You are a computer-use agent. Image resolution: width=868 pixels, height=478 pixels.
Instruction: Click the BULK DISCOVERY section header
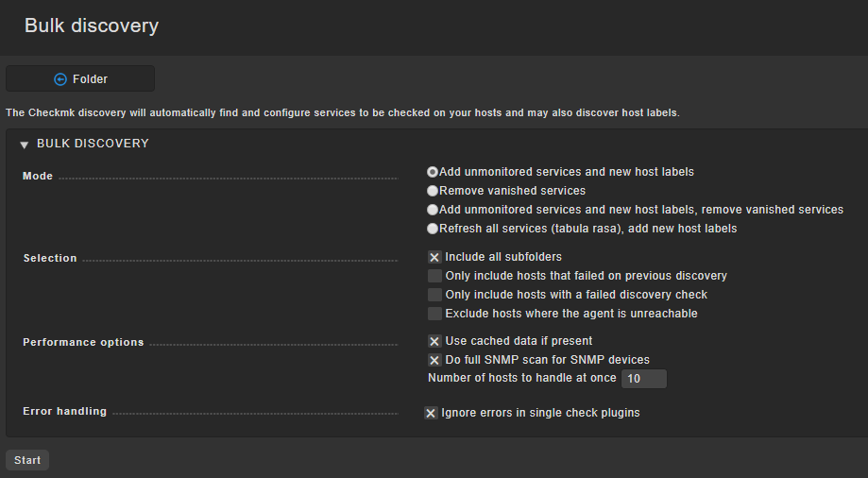[x=93, y=144]
